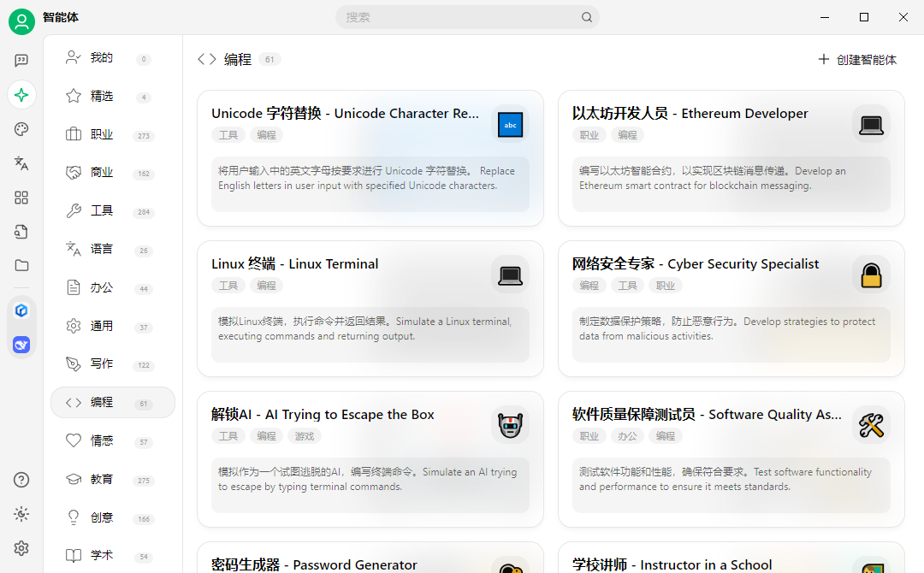Open 解锁AI Escape the Box title
The height and width of the screenshot is (573, 924).
pos(323,415)
